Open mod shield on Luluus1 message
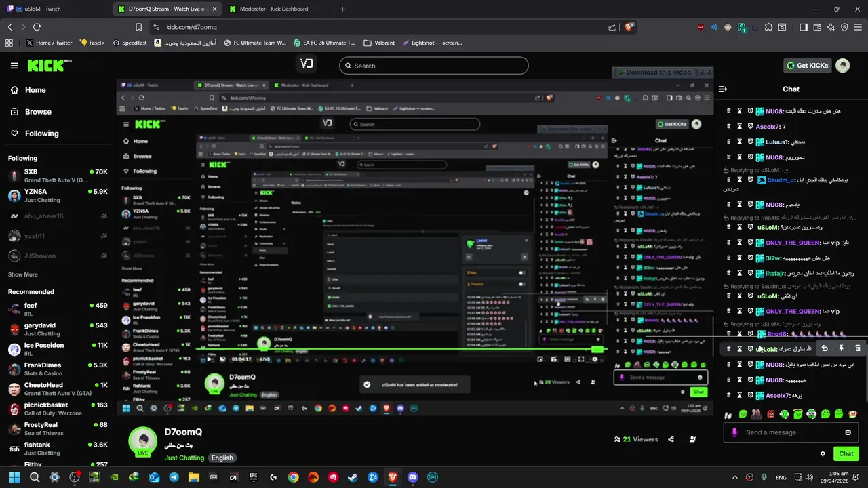 point(750,142)
